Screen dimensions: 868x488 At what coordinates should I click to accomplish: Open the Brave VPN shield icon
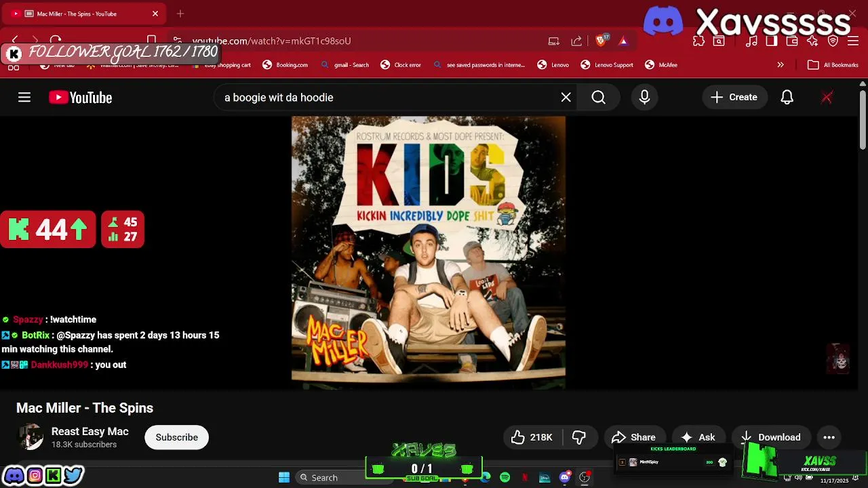click(833, 41)
